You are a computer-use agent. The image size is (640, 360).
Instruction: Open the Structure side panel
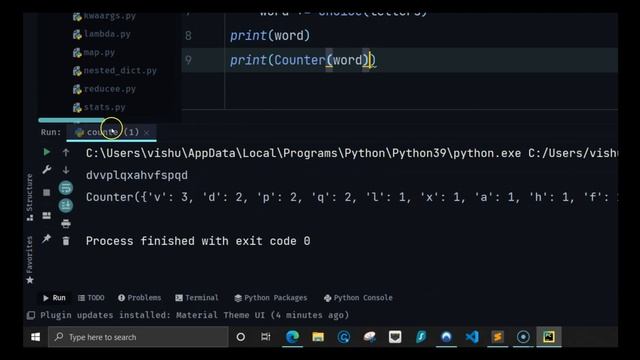[x=30, y=197]
